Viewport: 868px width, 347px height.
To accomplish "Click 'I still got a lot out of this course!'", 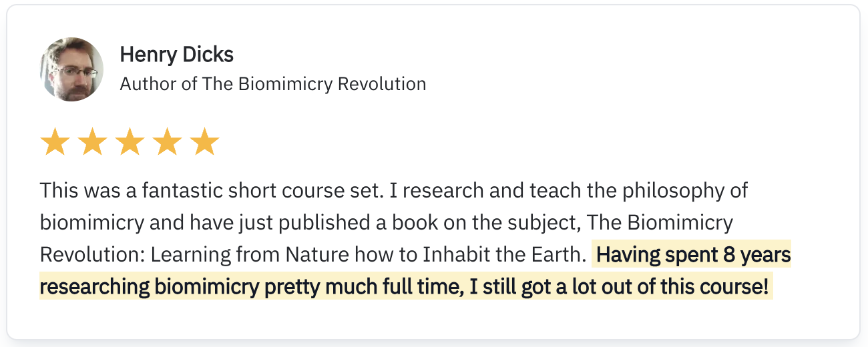I will [x=621, y=288].
